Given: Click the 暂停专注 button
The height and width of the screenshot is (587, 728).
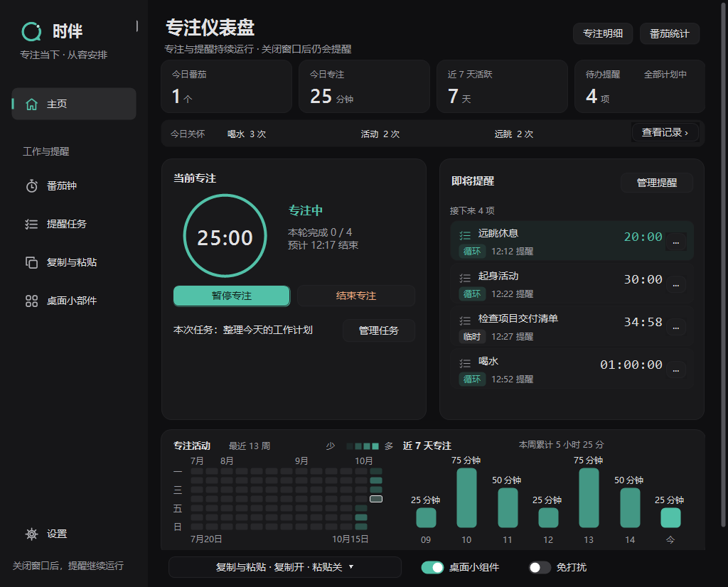Looking at the screenshot, I should pos(232,296).
